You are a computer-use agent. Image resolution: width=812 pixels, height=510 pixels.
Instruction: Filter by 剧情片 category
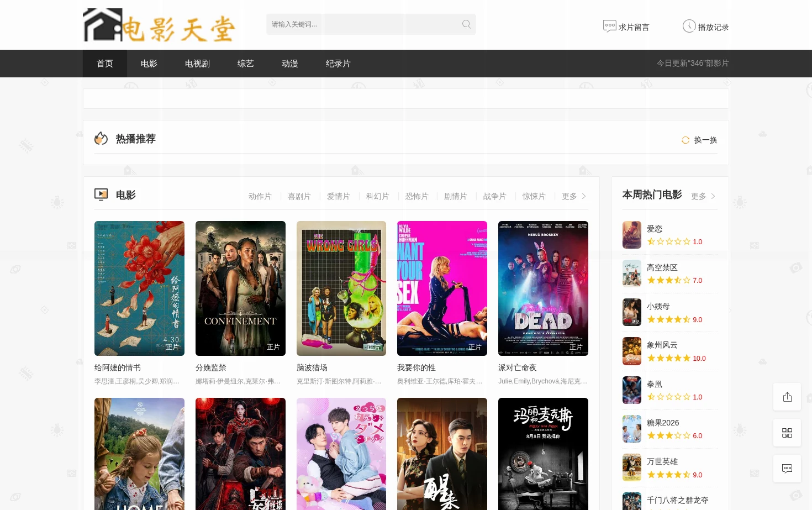click(x=456, y=196)
